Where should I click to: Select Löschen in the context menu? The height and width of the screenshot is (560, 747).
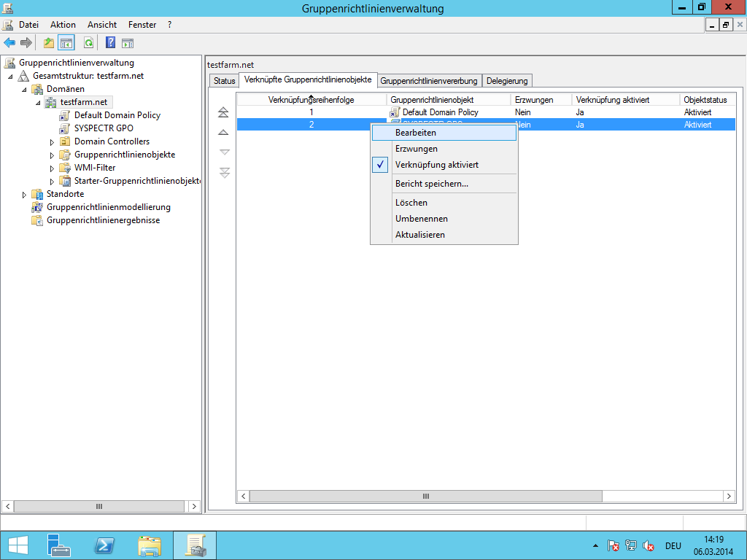444,203
